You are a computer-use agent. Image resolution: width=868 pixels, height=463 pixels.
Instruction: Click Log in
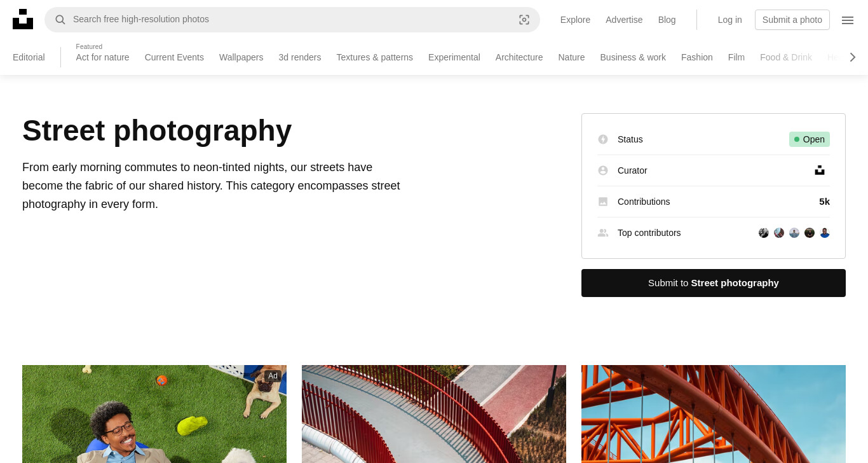tap(729, 20)
